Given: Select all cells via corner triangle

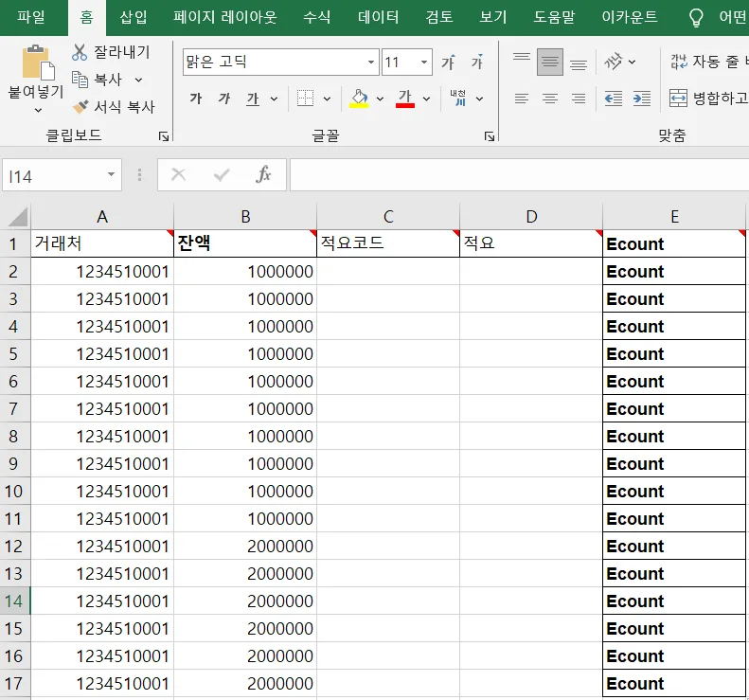Looking at the screenshot, I should pos(18,218).
